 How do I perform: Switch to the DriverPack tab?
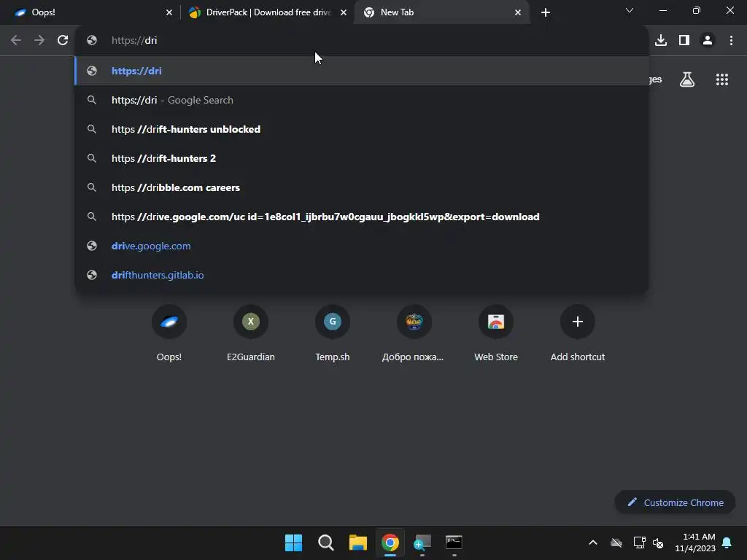point(267,12)
